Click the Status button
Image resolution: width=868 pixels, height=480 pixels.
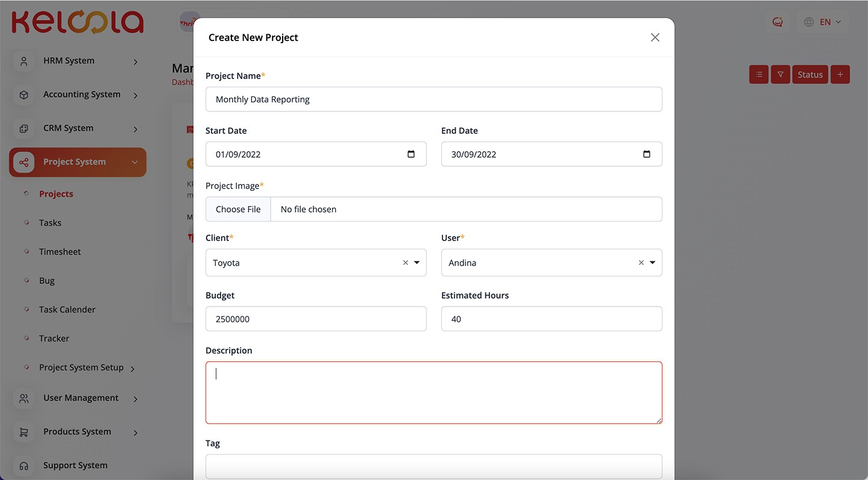coord(810,75)
